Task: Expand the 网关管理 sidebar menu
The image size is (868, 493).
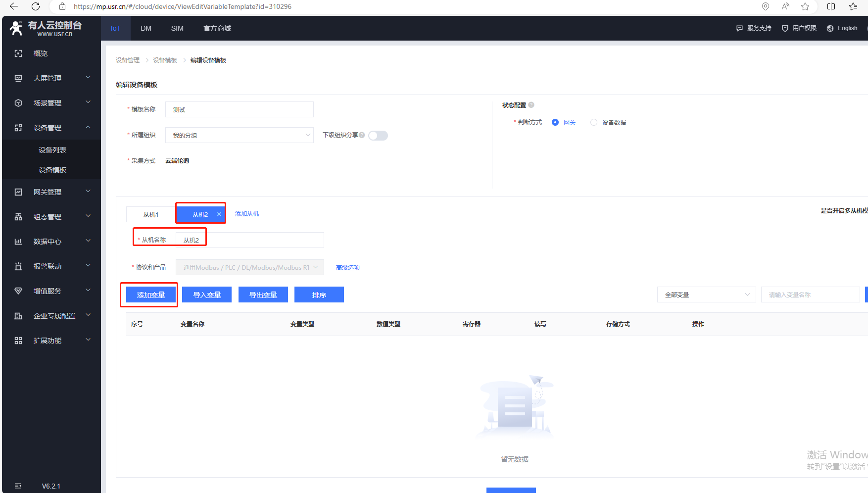Action: [52, 192]
